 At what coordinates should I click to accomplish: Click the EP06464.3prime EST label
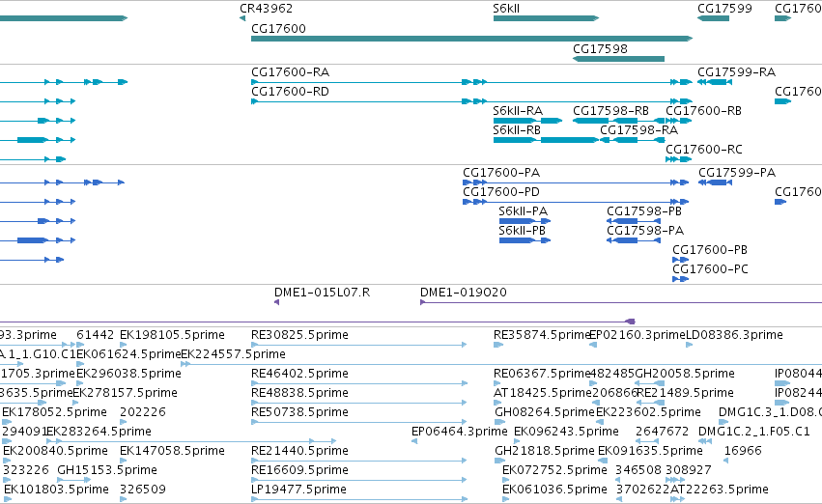point(459,432)
